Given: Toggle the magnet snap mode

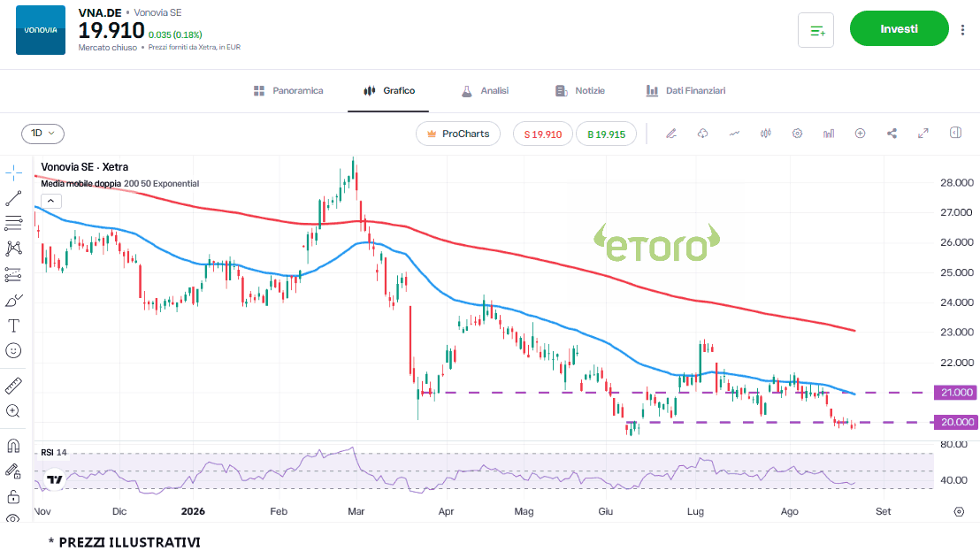Looking at the screenshot, I should pyautogui.click(x=14, y=446).
